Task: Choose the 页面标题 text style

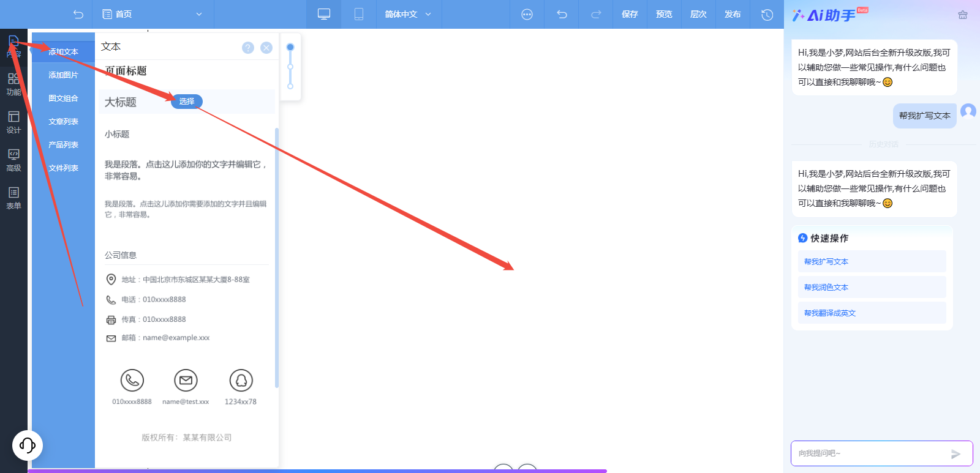Action: tap(126, 71)
